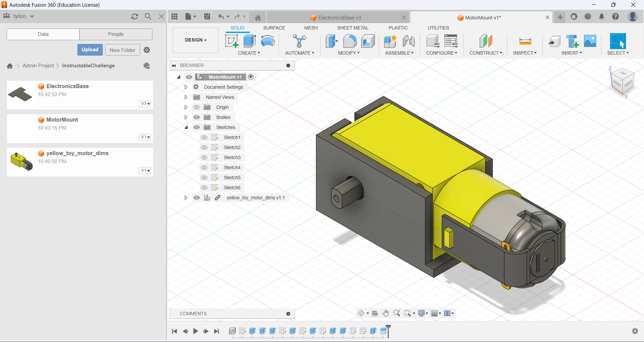Click the Orbit tool in navigation bar
The height and width of the screenshot is (342, 644).
361,313
